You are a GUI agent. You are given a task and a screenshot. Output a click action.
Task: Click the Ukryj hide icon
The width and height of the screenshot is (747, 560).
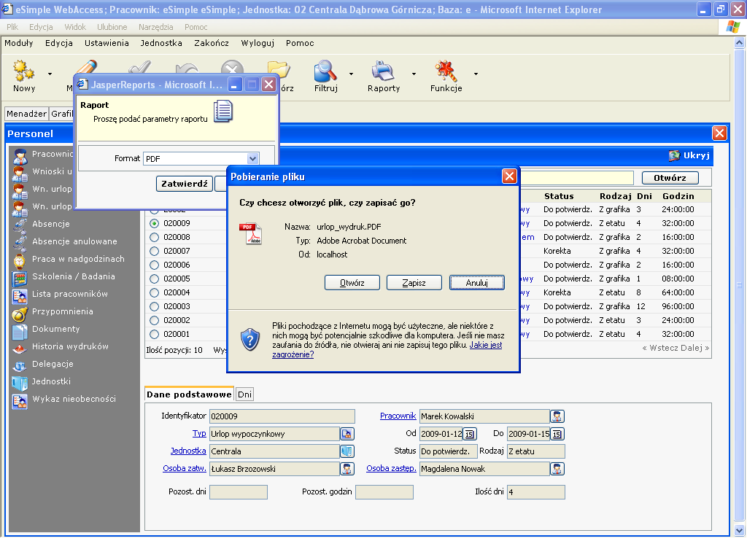tap(673, 155)
